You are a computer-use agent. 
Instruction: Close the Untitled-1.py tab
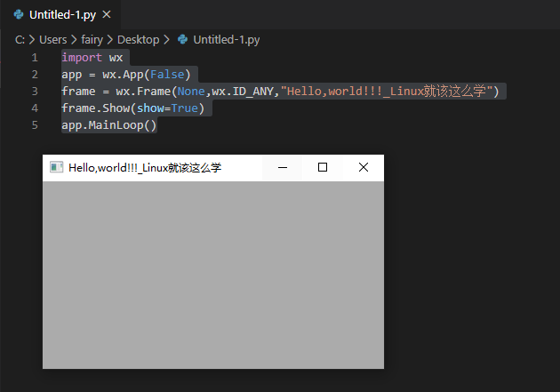coord(107,14)
